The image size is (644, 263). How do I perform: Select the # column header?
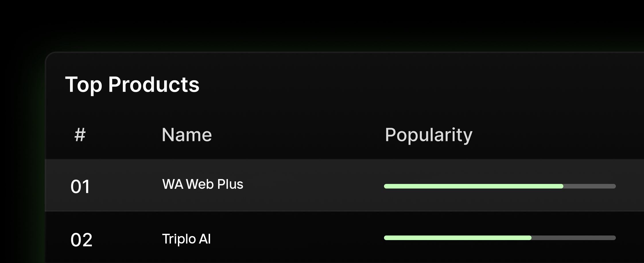(x=80, y=135)
